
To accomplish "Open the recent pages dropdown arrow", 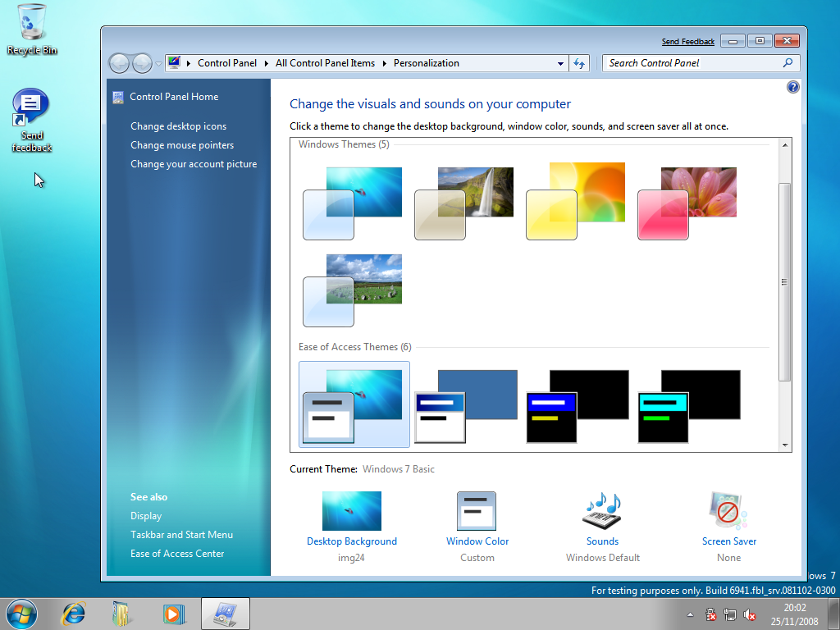I will pos(159,63).
